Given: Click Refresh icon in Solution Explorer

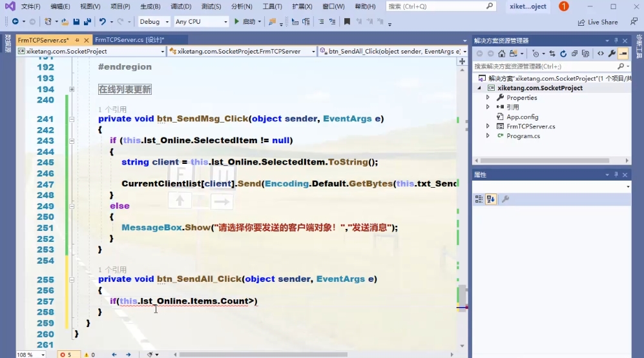Looking at the screenshot, I should click(563, 54).
